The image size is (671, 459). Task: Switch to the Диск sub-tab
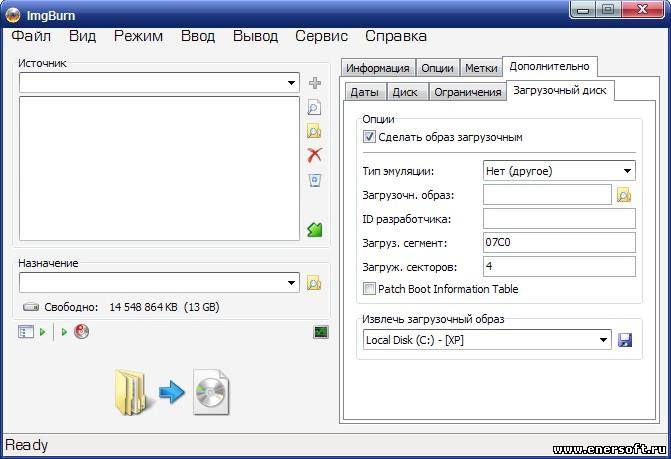[x=405, y=92]
